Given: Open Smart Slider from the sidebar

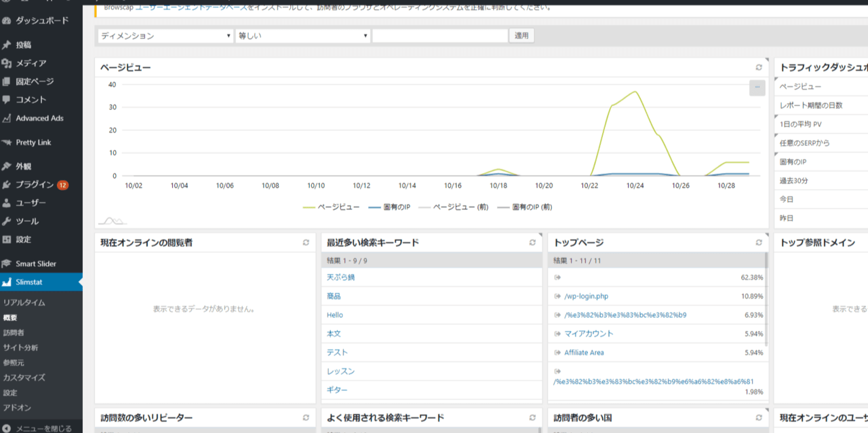Looking at the screenshot, I should click(36, 263).
